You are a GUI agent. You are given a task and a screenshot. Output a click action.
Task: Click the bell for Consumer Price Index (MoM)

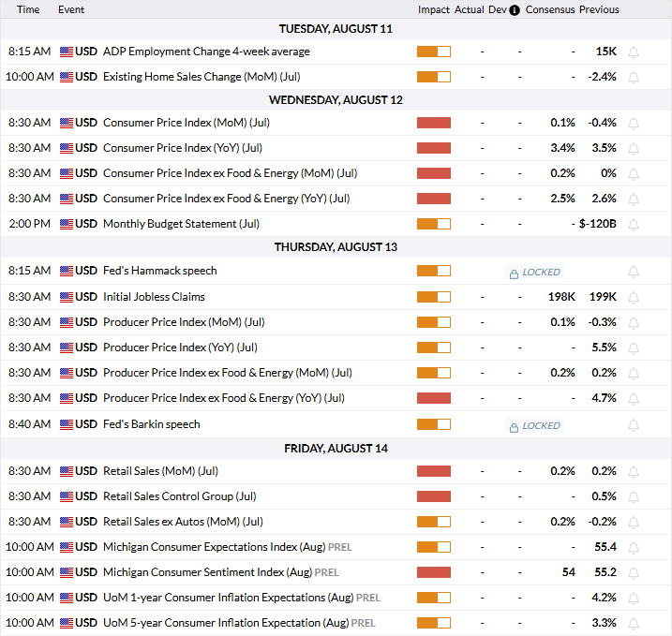[x=634, y=124]
